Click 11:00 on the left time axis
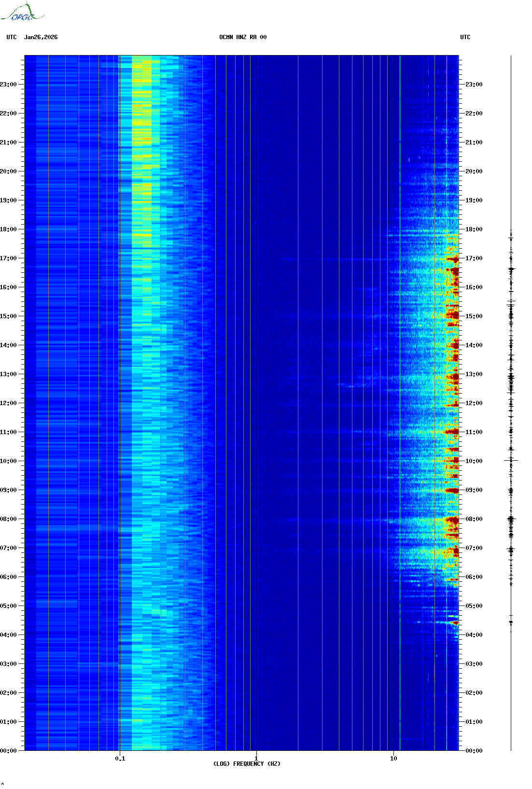Image resolution: width=532 pixels, height=789 pixels. tap(8, 432)
